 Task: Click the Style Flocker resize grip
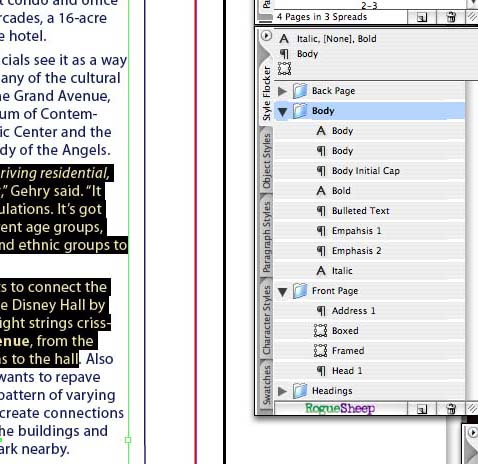click(x=472, y=408)
